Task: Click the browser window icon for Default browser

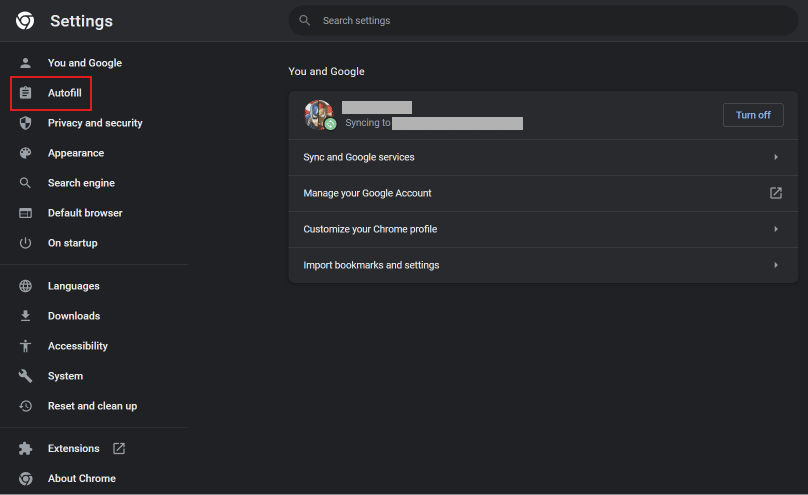Action: pyautogui.click(x=25, y=213)
